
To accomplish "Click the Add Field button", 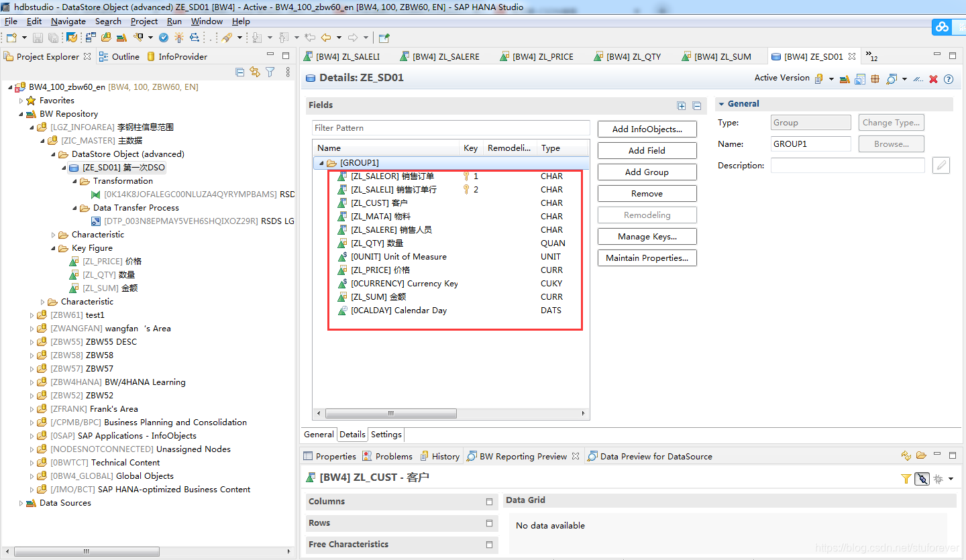I will pos(647,151).
